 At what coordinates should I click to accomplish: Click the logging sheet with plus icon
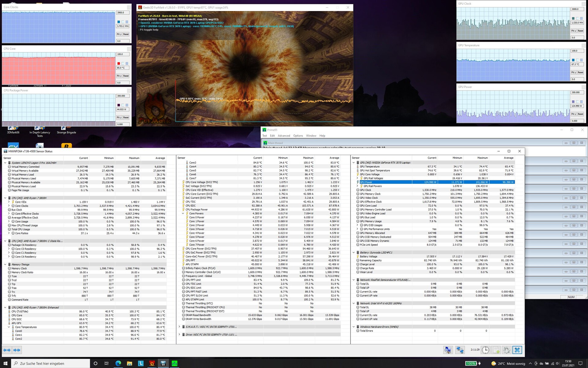496,350
